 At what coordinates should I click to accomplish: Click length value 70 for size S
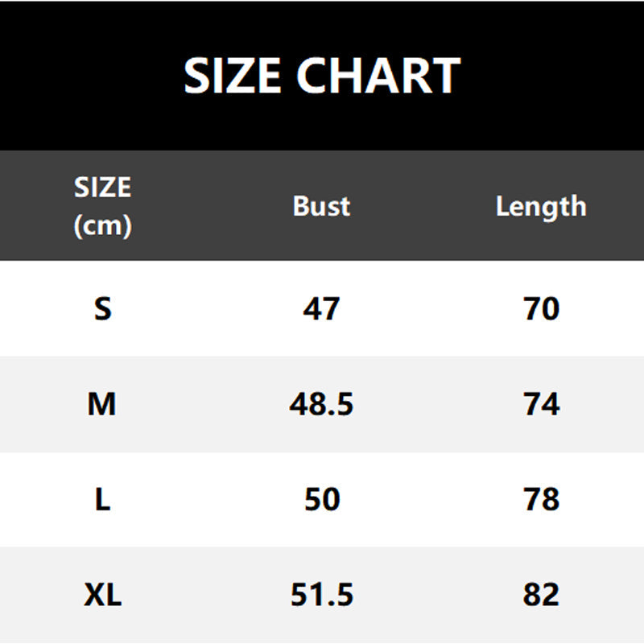click(541, 308)
